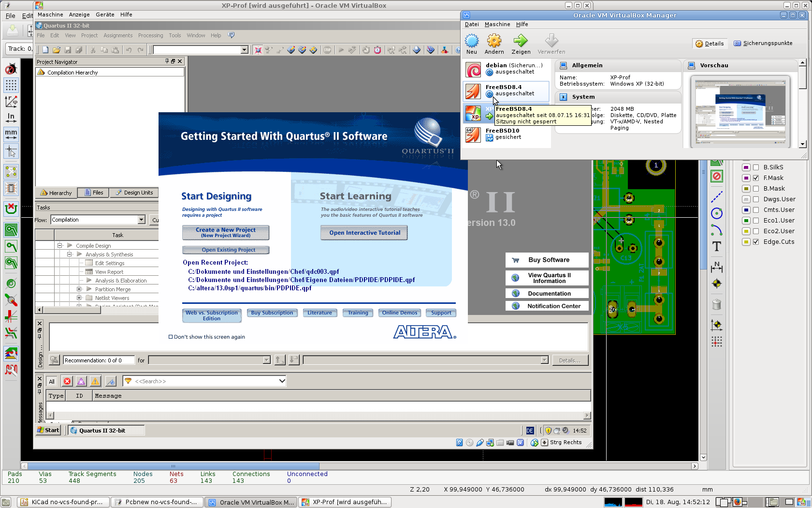Click Create a New Project button
Viewport: 812px width, 508px height.
point(226,233)
